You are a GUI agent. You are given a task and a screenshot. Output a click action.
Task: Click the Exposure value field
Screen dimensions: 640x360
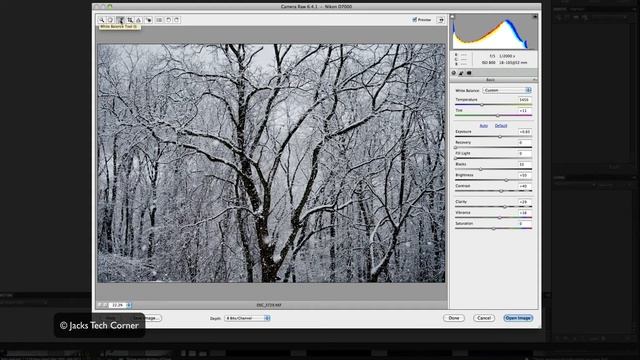click(x=524, y=131)
